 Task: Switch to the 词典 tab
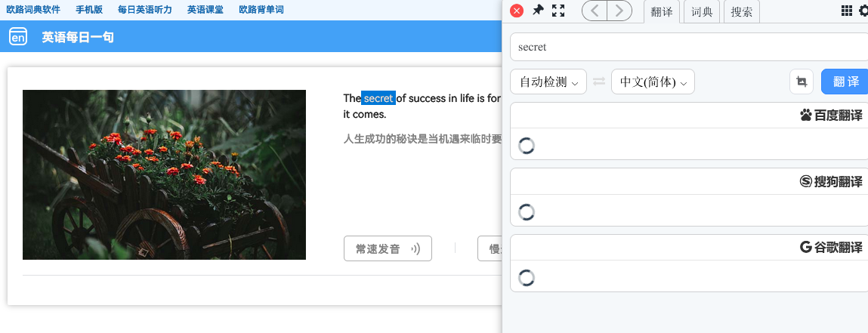pos(702,11)
